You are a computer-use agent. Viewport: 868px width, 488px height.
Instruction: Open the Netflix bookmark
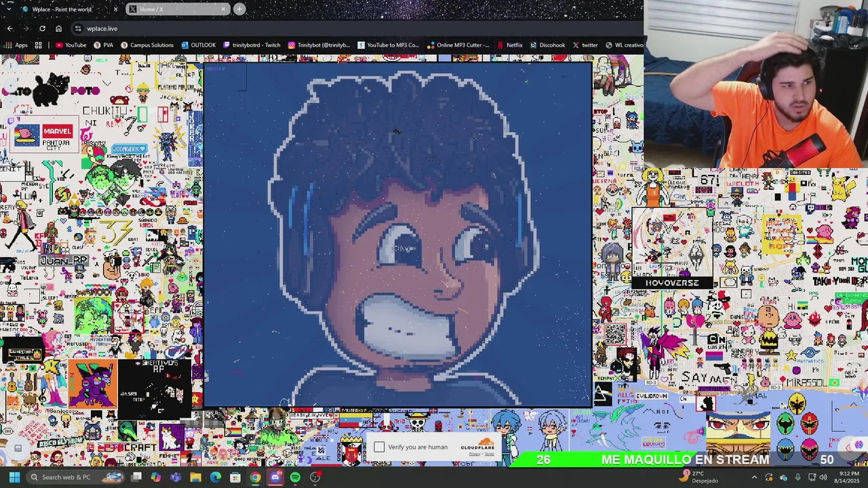click(510, 45)
